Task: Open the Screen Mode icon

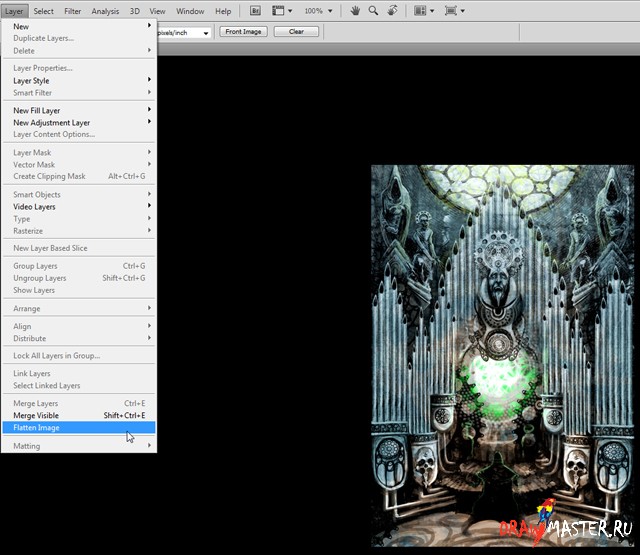Action: [451, 11]
